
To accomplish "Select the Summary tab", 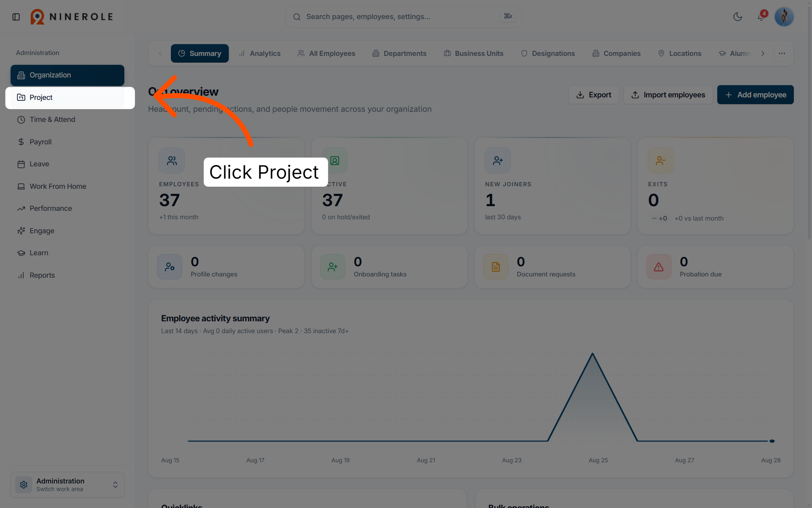I will point(200,53).
